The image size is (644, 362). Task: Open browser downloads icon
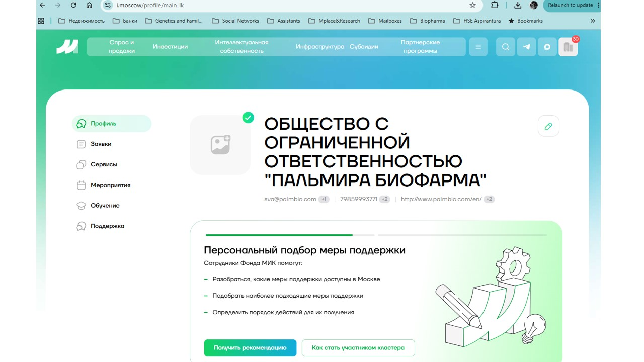pyautogui.click(x=518, y=5)
